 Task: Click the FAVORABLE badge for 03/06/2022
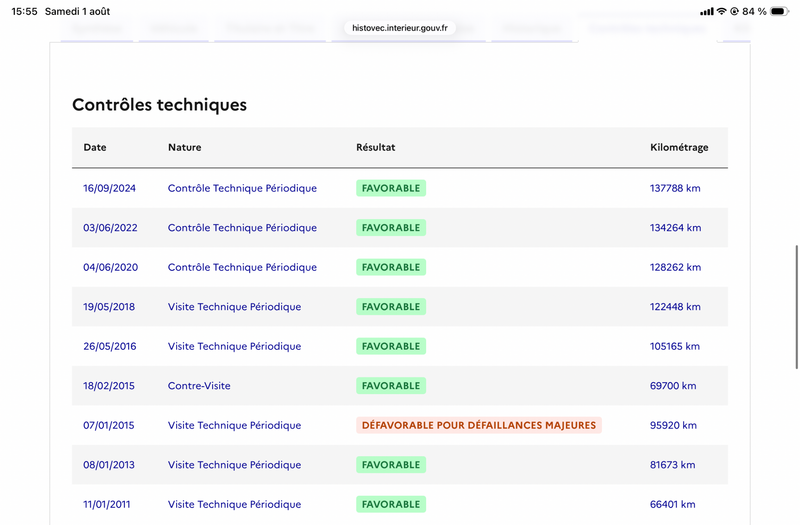click(x=391, y=228)
